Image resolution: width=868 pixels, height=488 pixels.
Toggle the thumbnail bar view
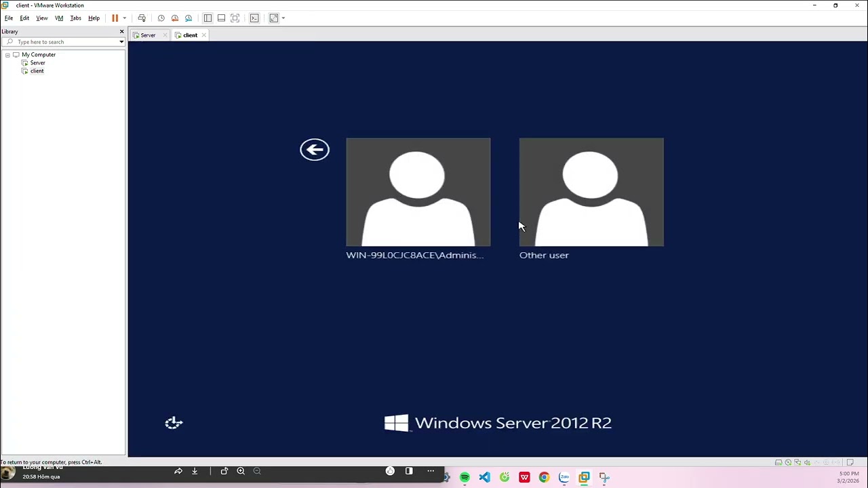(x=221, y=18)
